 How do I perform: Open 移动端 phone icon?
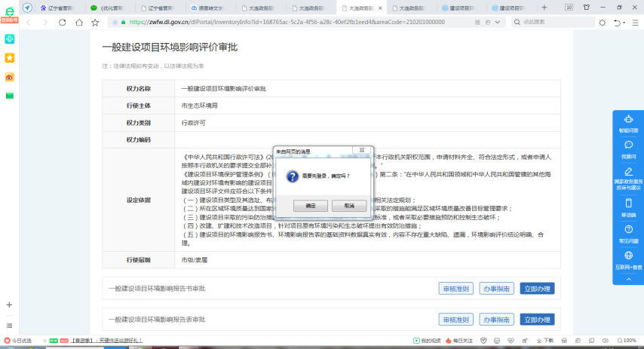pyautogui.click(x=628, y=203)
